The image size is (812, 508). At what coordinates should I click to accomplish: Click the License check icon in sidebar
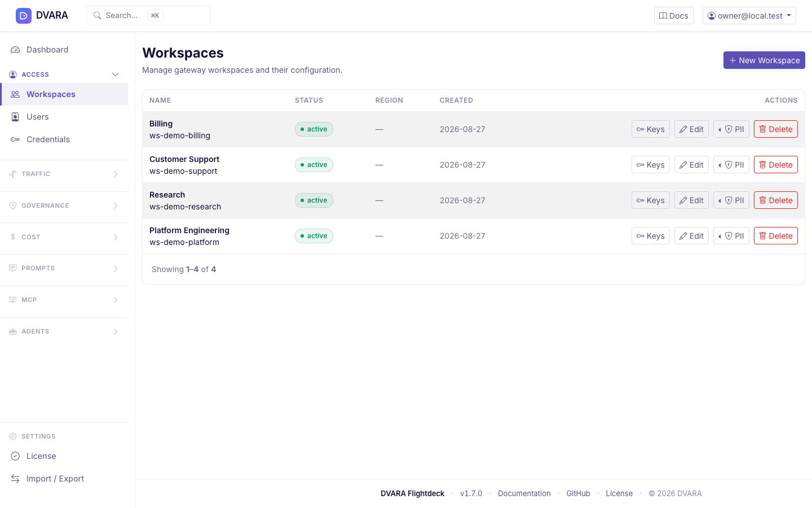(15, 456)
